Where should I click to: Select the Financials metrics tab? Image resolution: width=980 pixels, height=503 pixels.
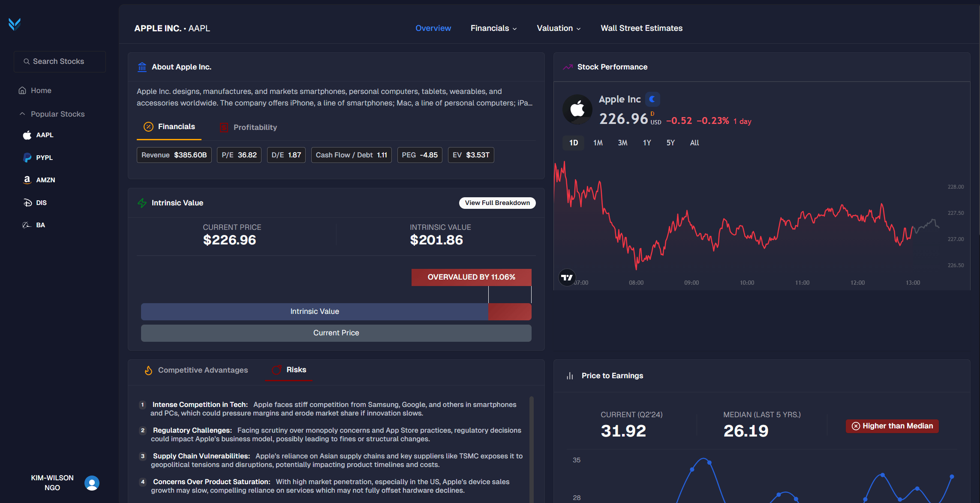(x=169, y=127)
